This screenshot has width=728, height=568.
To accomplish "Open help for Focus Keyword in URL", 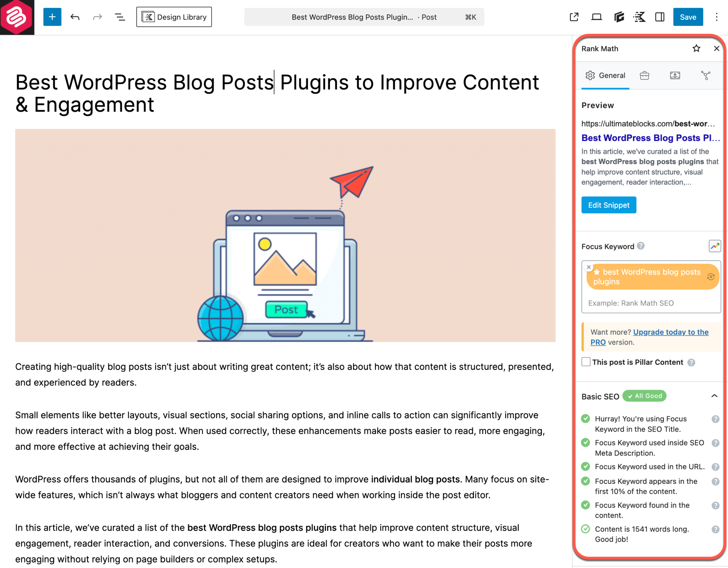I will click(x=716, y=467).
